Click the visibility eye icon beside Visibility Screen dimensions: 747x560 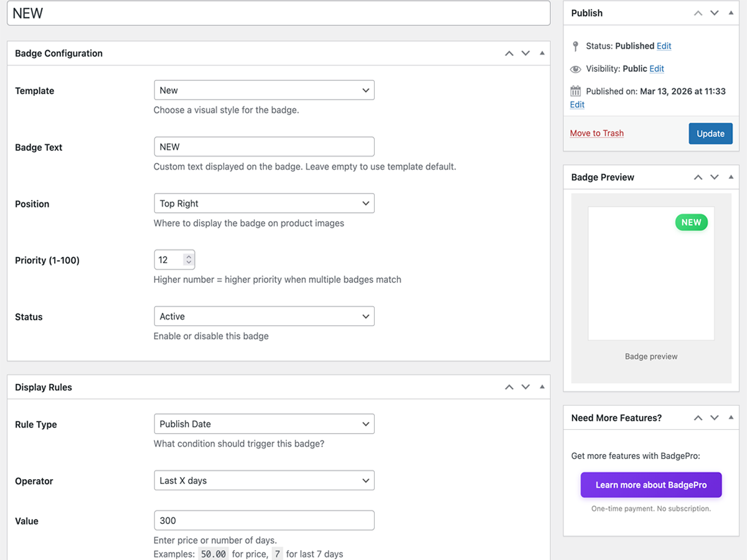click(x=575, y=68)
